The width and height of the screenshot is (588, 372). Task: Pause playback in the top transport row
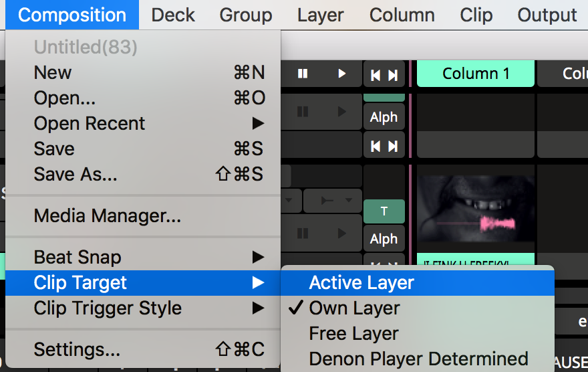pyautogui.click(x=303, y=74)
